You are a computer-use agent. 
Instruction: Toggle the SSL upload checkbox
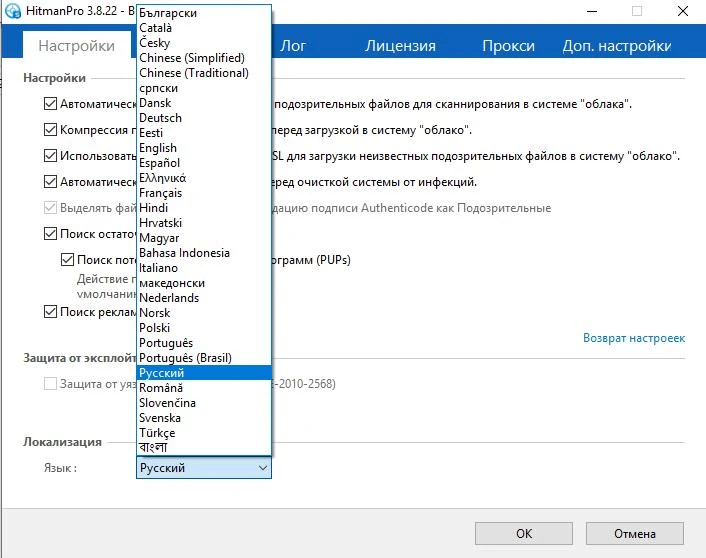pyautogui.click(x=50, y=156)
